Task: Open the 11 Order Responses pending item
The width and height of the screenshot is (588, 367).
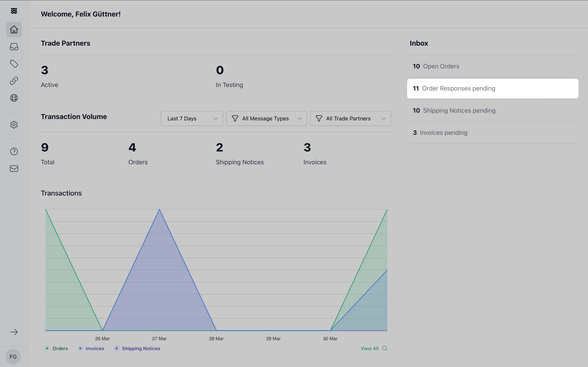Action: pos(493,89)
